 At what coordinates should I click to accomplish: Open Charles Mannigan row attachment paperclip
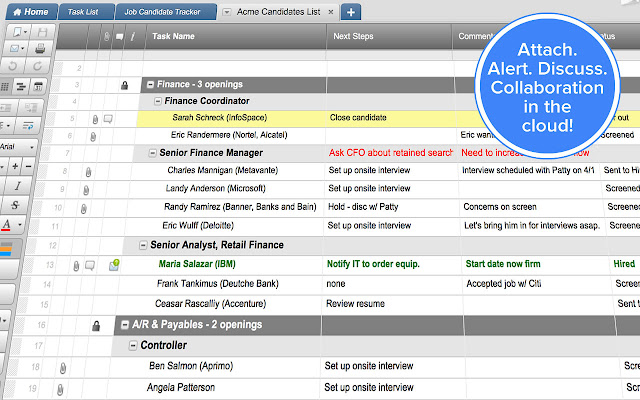(x=88, y=172)
